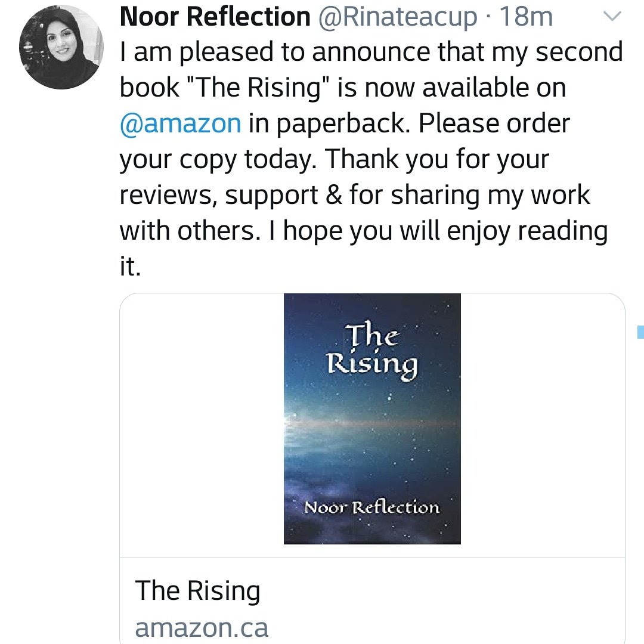Click the blank white area left of cover
Image resolution: width=644 pixels, height=644 pixels.
pyautogui.click(x=202, y=425)
